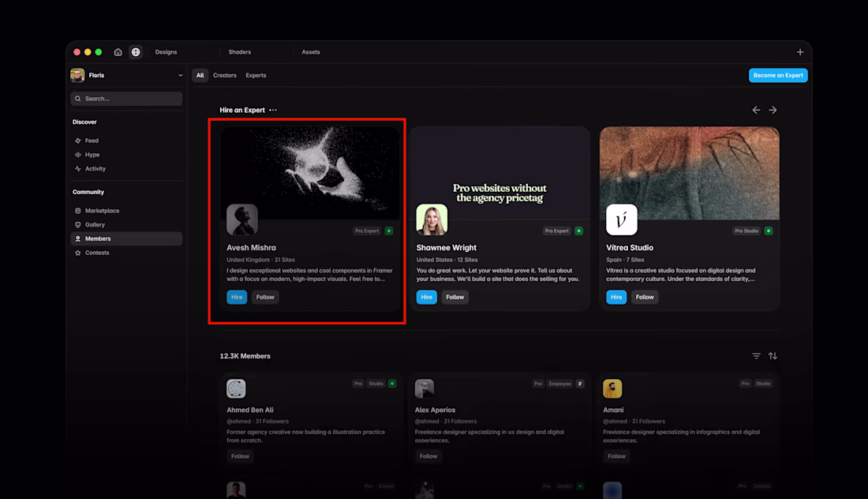The height and width of the screenshot is (499, 868).
Task: Open the Amani member name
Action: [613, 410]
